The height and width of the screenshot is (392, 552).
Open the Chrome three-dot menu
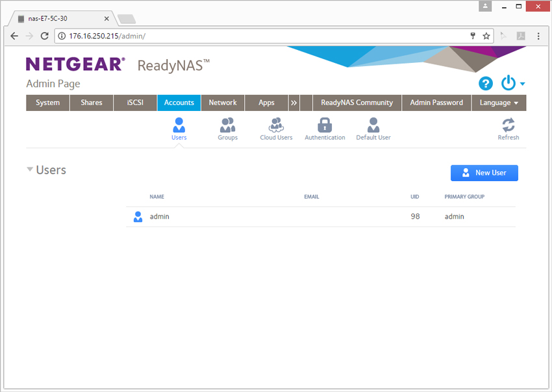(538, 36)
